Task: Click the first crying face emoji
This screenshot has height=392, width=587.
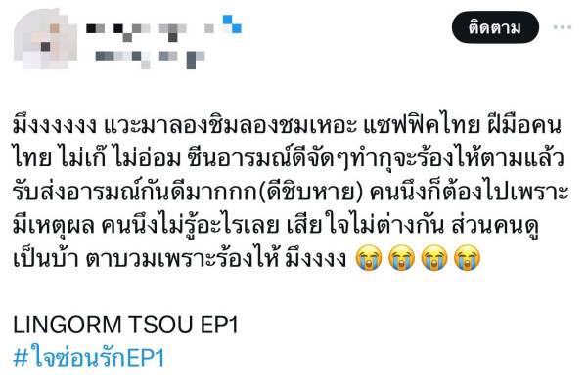Action: point(369,258)
